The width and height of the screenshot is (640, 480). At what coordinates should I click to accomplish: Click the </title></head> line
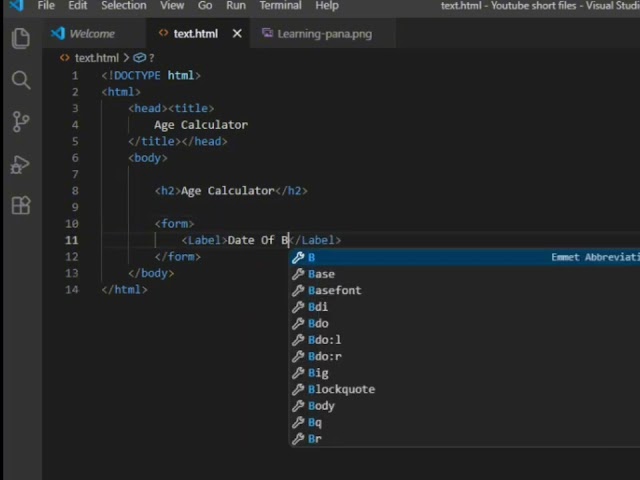[178, 141]
